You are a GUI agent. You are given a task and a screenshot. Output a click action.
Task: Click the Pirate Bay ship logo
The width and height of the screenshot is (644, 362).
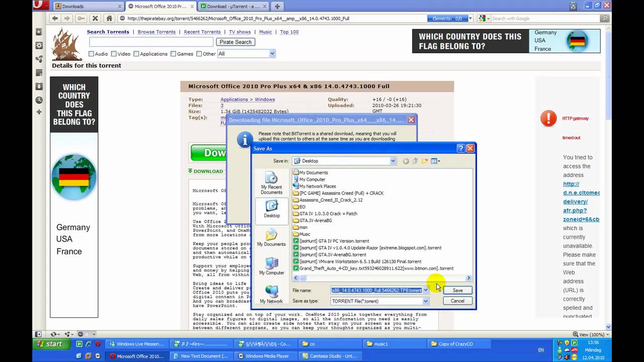[67, 44]
